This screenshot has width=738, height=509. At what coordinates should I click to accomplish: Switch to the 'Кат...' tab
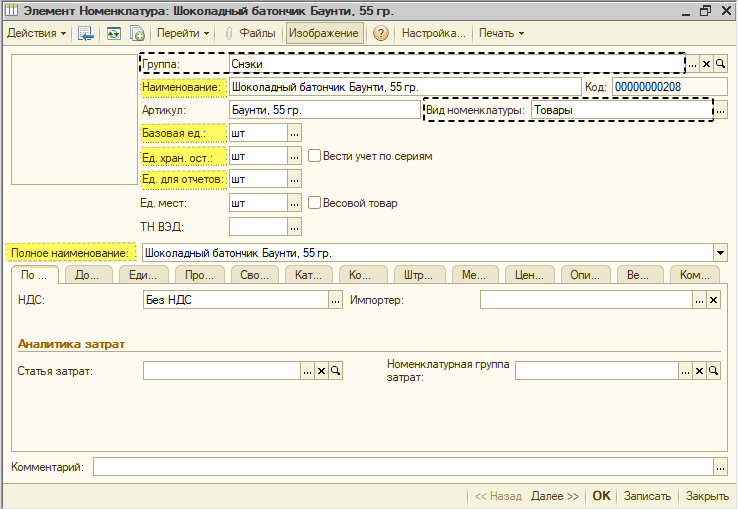coord(309,275)
